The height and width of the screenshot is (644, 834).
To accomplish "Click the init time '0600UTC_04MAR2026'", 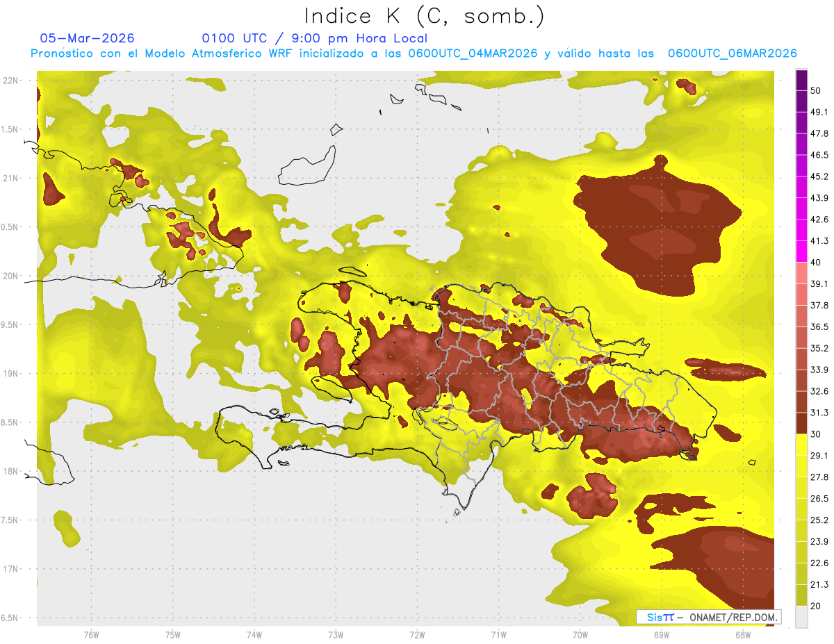I will tap(473, 53).
